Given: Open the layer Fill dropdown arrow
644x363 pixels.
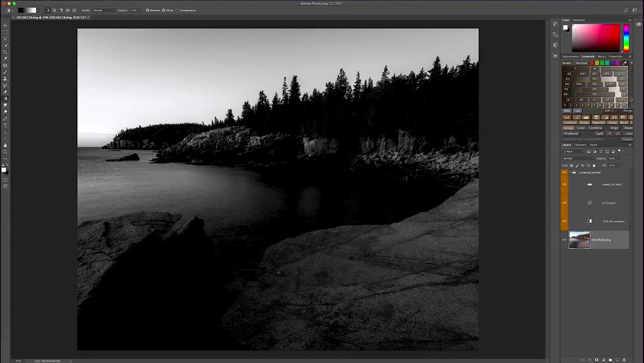Looking at the screenshot, I should (x=618, y=165).
